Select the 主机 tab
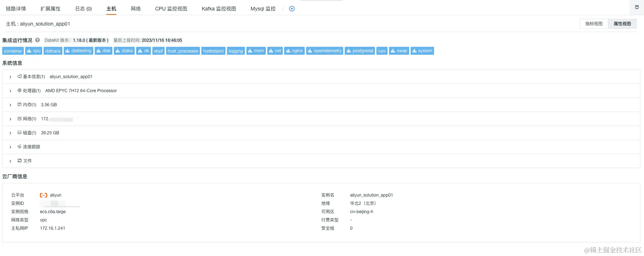The image size is (644, 256). [x=111, y=9]
